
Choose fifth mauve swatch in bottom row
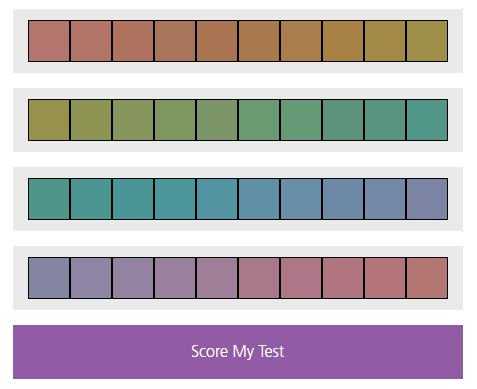click(217, 278)
